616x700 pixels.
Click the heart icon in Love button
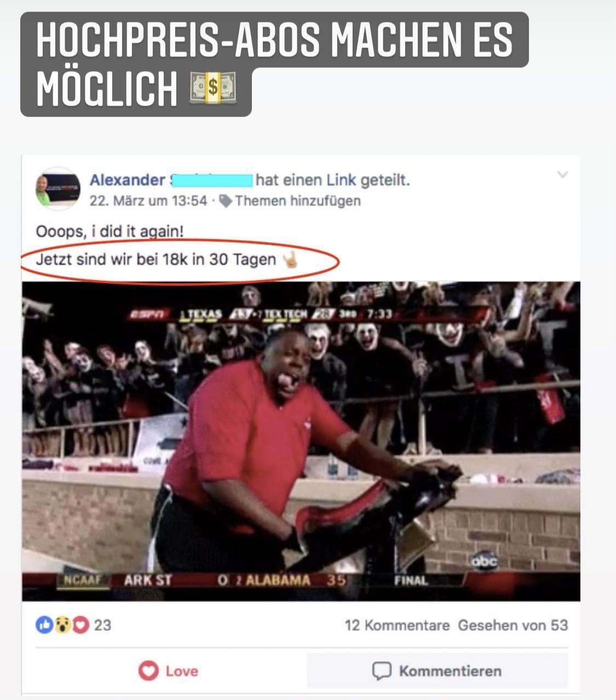click(x=148, y=671)
